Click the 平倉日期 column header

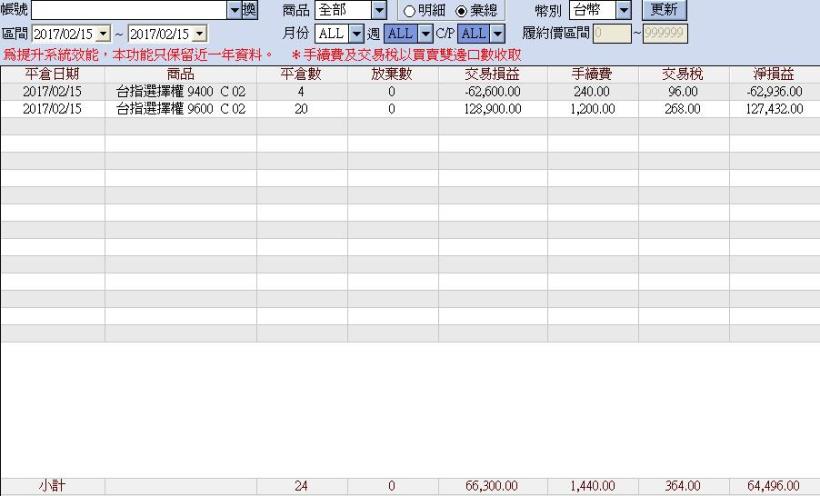pyautogui.click(x=52, y=74)
